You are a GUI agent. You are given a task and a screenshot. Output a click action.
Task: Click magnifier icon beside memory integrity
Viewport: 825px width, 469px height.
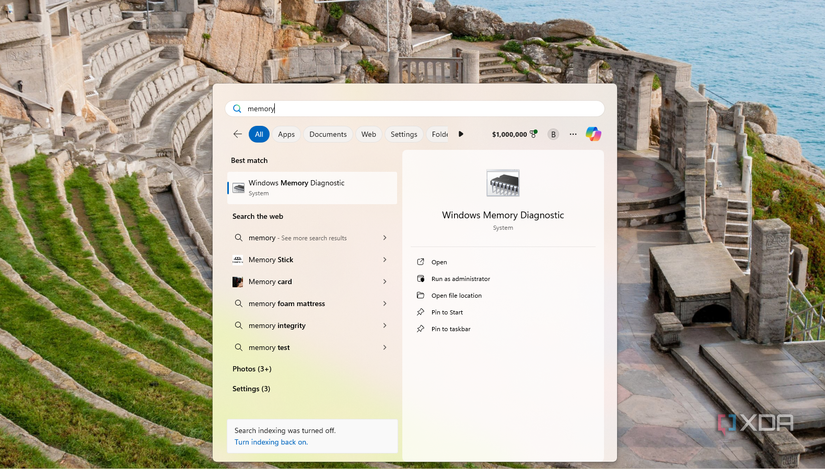[238, 325]
